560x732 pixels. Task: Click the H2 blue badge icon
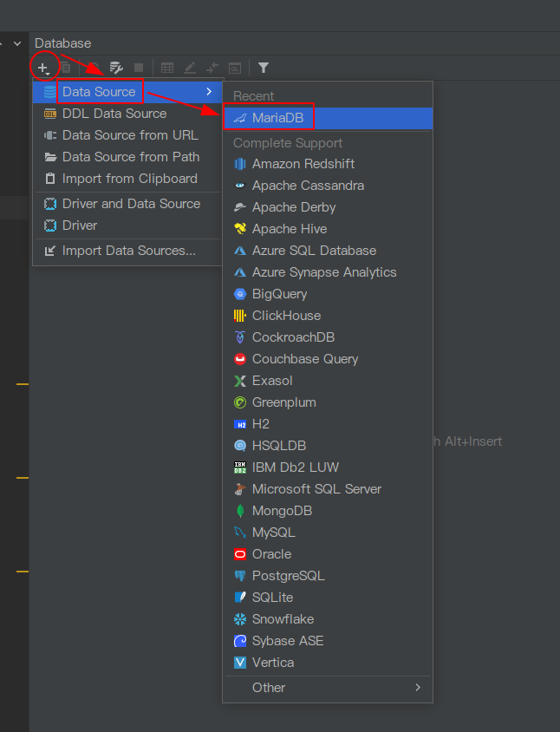240,424
